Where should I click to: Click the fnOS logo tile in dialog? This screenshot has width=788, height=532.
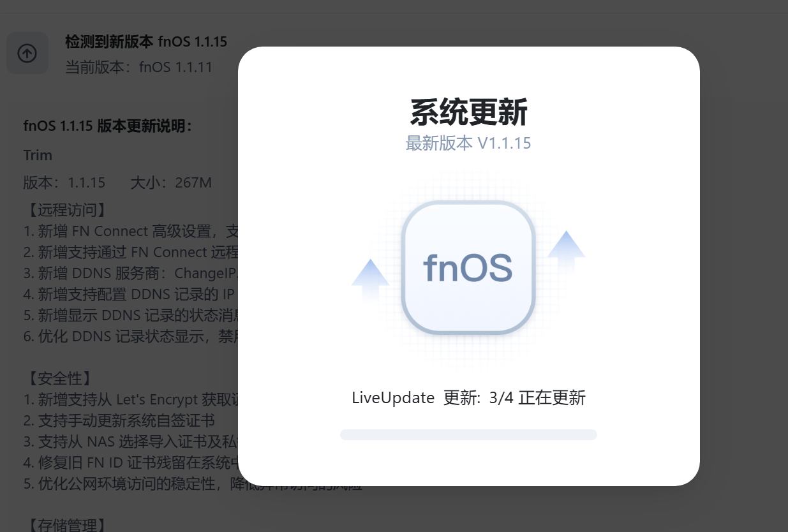coord(468,267)
